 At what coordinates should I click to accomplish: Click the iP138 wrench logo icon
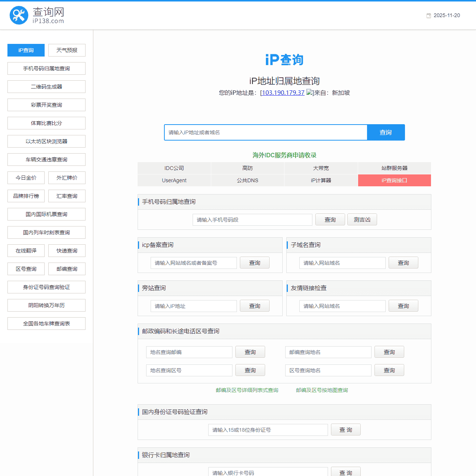pos(19,15)
